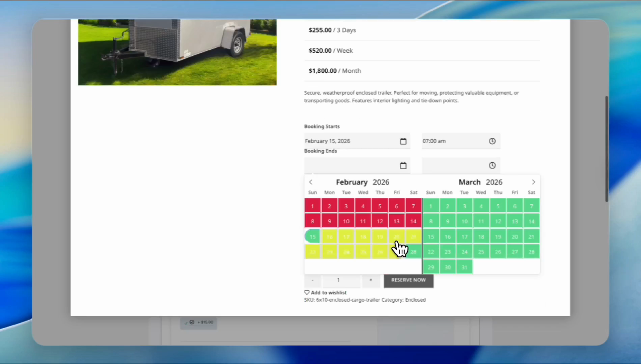Increase quantity with plus button

(371, 280)
